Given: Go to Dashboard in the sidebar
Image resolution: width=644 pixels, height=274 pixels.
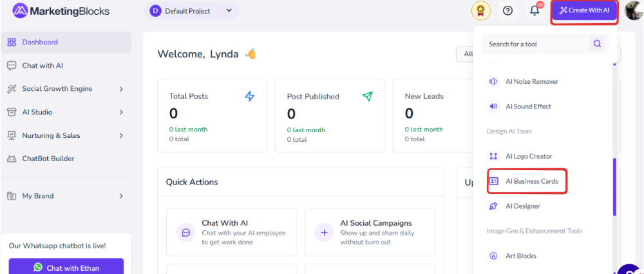Looking at the screenshot, I should [x=66, y=43].
